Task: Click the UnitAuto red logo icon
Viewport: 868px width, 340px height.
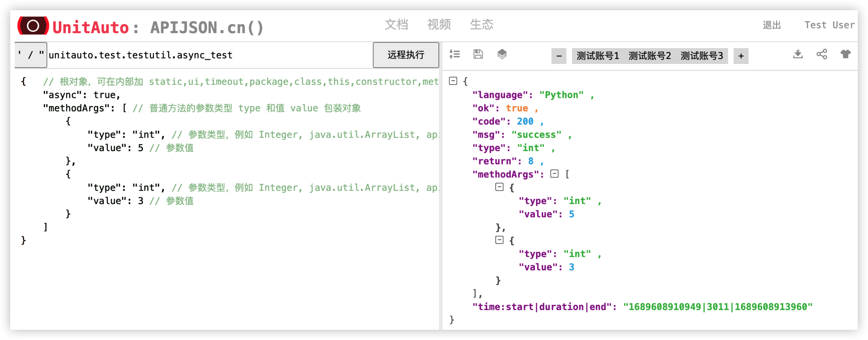Action: coord(33,26)
